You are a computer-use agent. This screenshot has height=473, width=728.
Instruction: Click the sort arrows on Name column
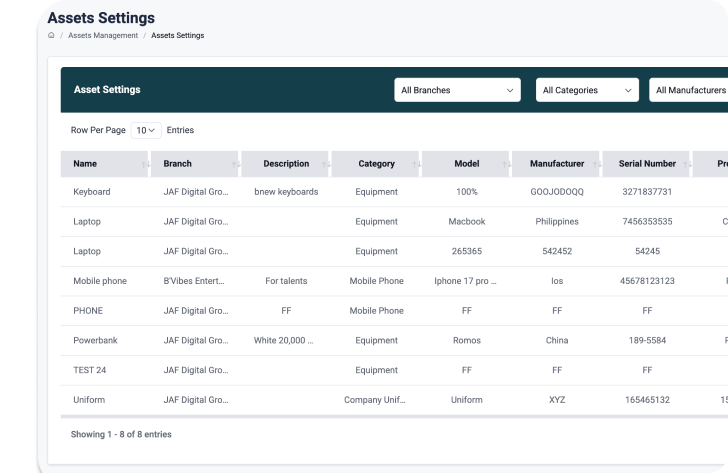tap(145, 164)
